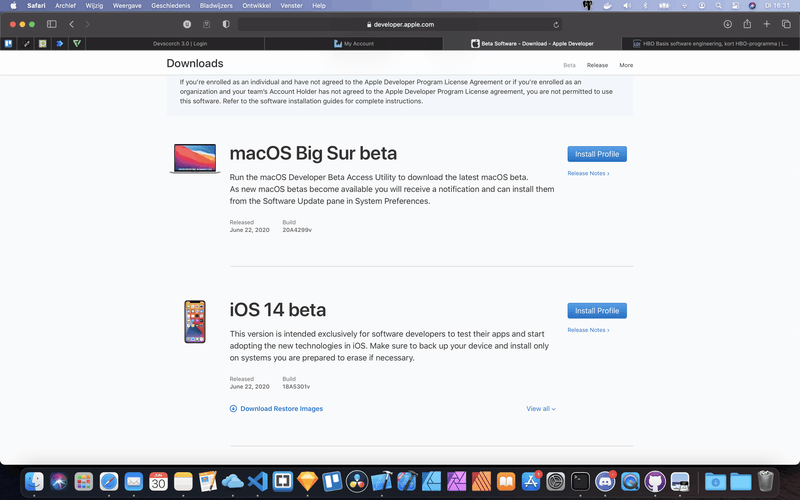800x500 pixels.
Task: Open the Geschiedenis menu
Action: (x=170, y=6)
